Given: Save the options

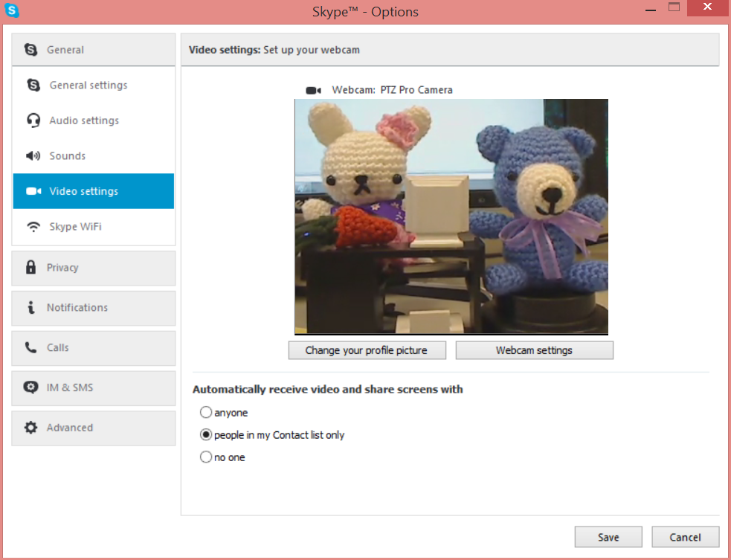Looking at the screenshot, I should [608, 537].
